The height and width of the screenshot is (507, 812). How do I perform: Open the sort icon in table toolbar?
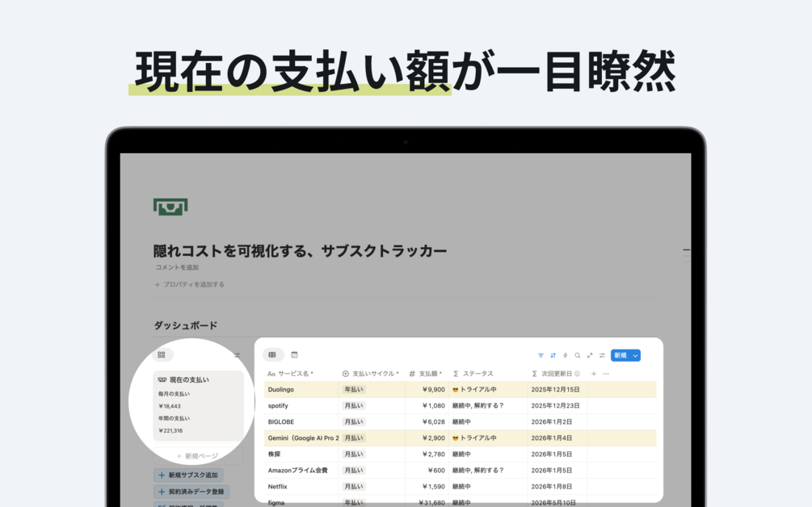[553, 355]
